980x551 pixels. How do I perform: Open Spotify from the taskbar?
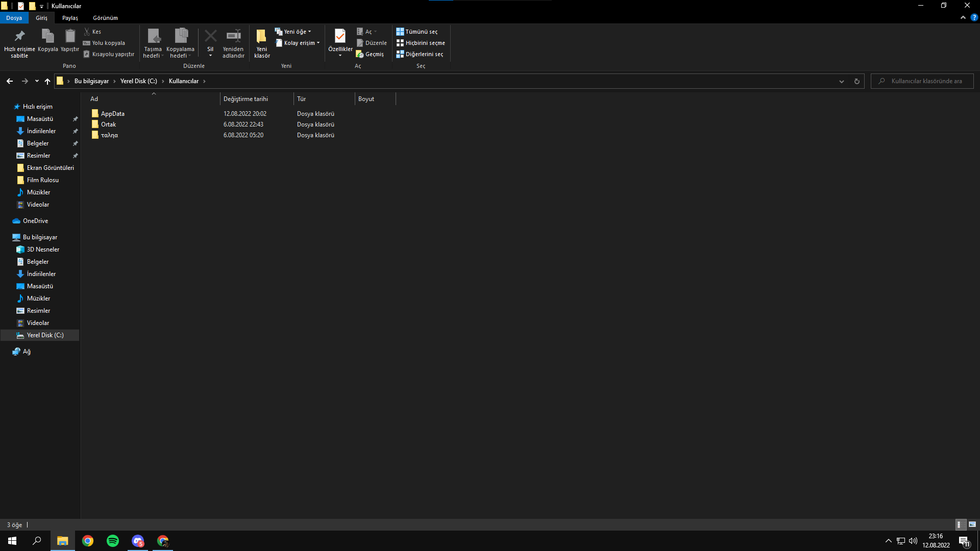[x=113, y=541]
